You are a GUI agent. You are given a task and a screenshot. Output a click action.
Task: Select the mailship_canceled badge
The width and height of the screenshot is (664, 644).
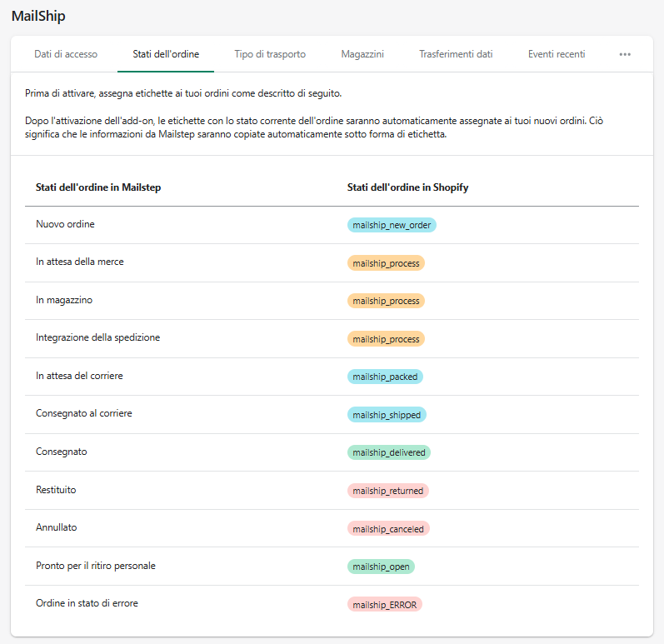(388, 529)
